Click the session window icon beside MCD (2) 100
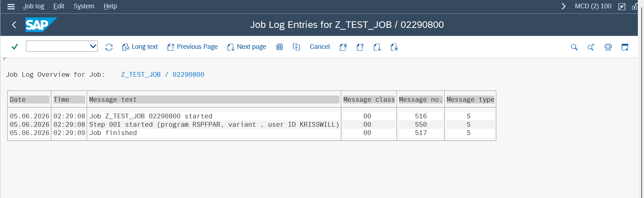644x198 pixels. tap(622, 7)
